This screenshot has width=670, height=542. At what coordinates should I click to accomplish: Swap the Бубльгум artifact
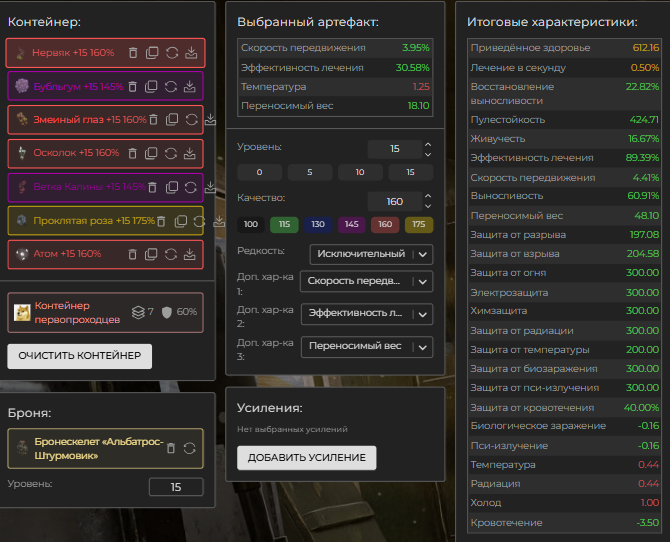tap(170, 87)
